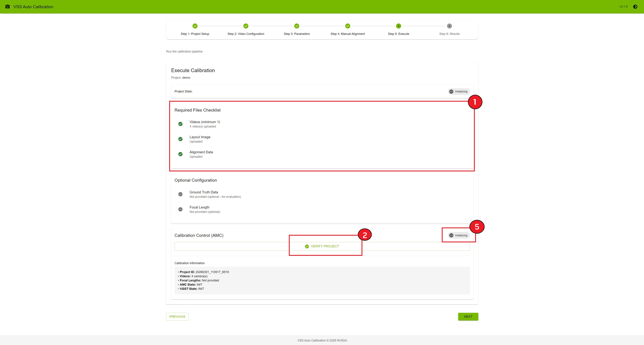Open the Step 4: Manual Alignment label
644x345 pixels.
[x=347, y=34]
